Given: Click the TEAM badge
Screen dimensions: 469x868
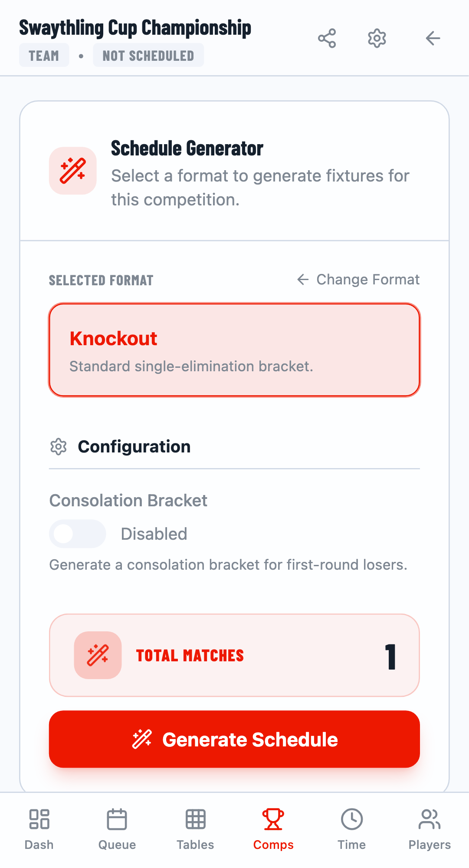Looking at the screenshot, I should [x=43, y=55].
